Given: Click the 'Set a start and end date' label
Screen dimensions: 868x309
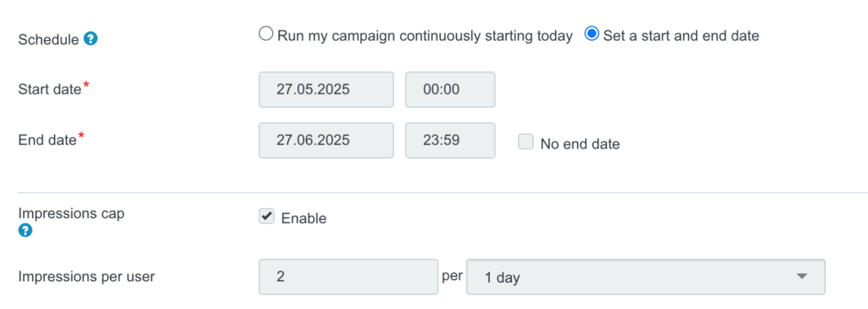Looking at the screenshot, I should [x=681, y=36].
